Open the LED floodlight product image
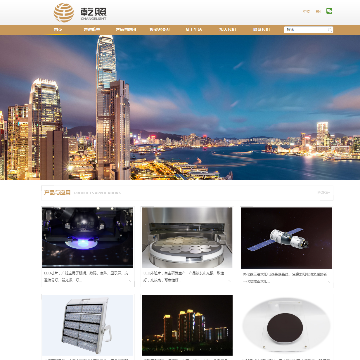The height and width of the screenshot is (360, 360). tap(87, 325)
